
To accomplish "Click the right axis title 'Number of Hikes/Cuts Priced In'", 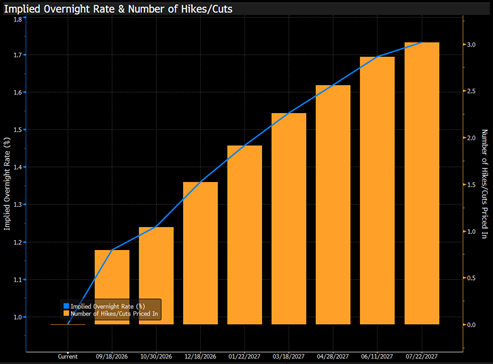I will [485, 184].
